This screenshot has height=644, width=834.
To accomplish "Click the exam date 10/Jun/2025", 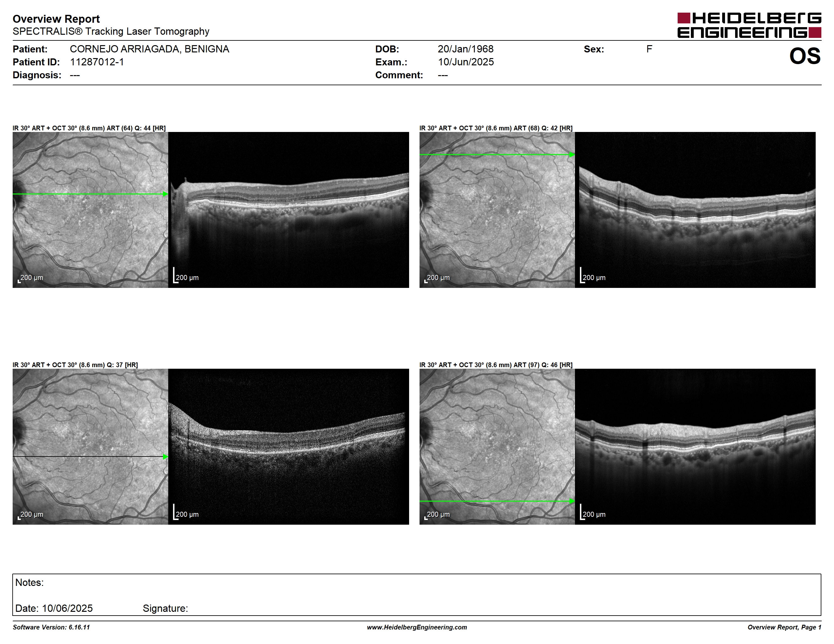I will pyautogui.click(x=466, y=62).
